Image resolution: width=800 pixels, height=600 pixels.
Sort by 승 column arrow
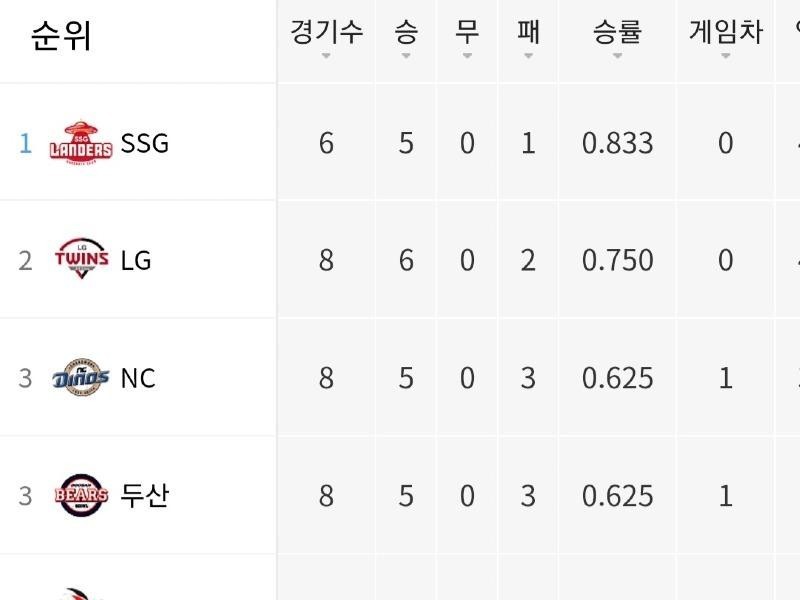click(405, 57)
